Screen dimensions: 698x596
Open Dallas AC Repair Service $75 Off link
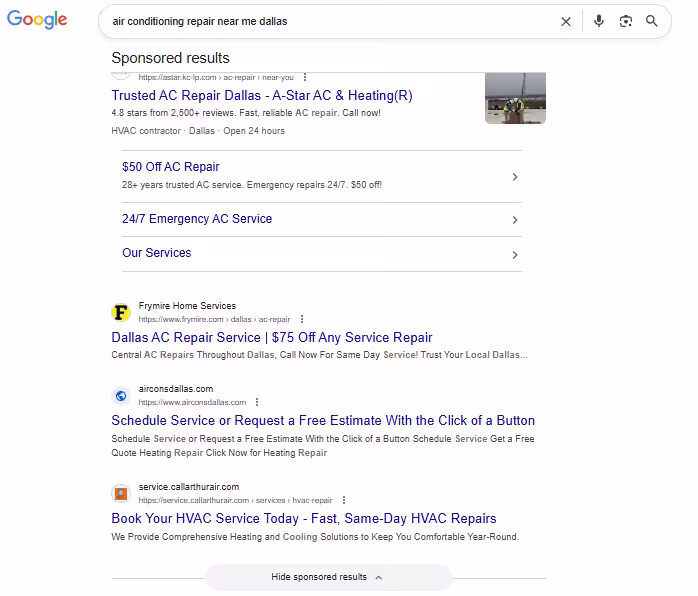point(272,338)
